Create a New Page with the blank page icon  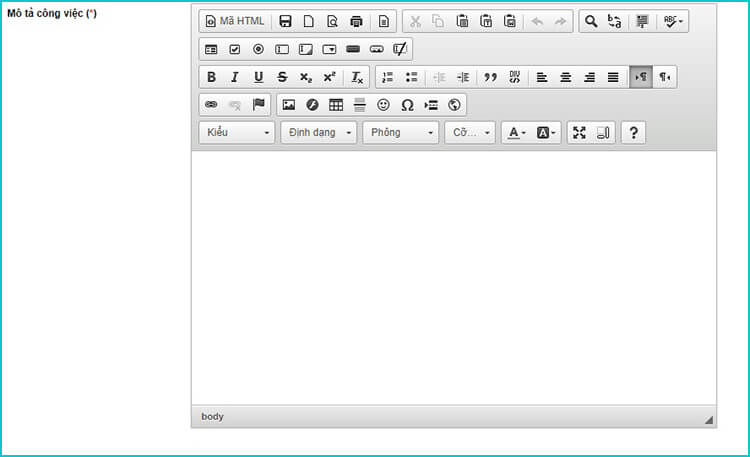point(309,21)
